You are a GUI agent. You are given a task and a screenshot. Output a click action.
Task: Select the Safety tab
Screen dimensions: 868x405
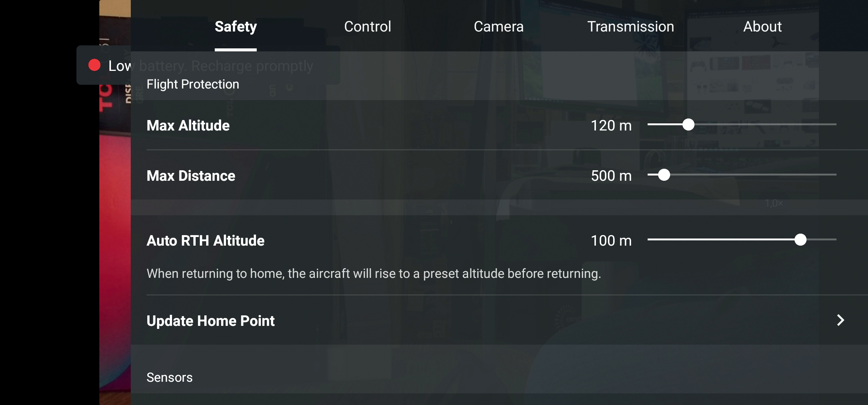pyautogui.click(x=235, y=27)
